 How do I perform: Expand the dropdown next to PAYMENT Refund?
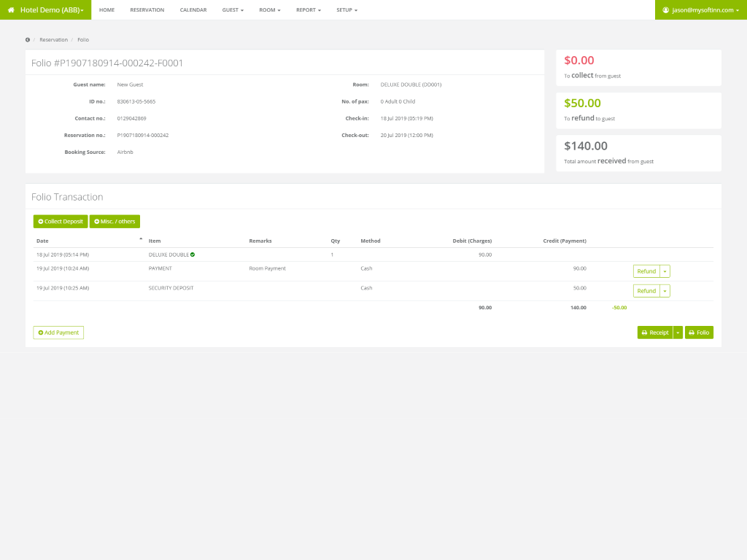665,271
